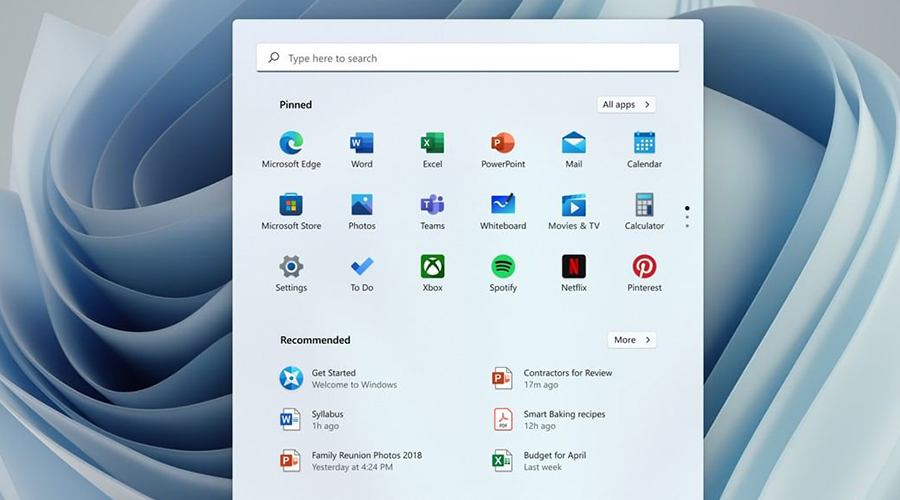Launch Spotify from pinned apps
This screenshot has height=500, width=900.
[x=503, y=267]
